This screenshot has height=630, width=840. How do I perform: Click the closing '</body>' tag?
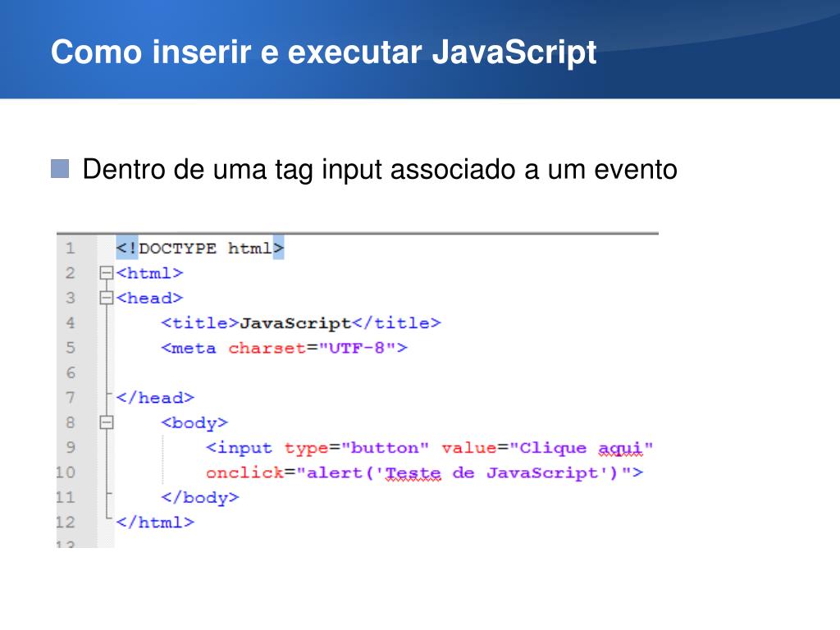click(x=200, y=498)
